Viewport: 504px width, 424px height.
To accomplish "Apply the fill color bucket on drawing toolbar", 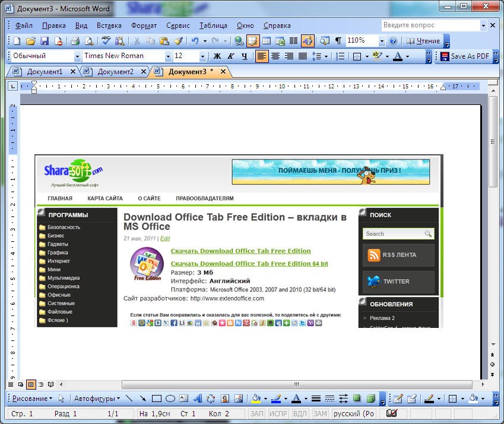I will click(256, 399).
